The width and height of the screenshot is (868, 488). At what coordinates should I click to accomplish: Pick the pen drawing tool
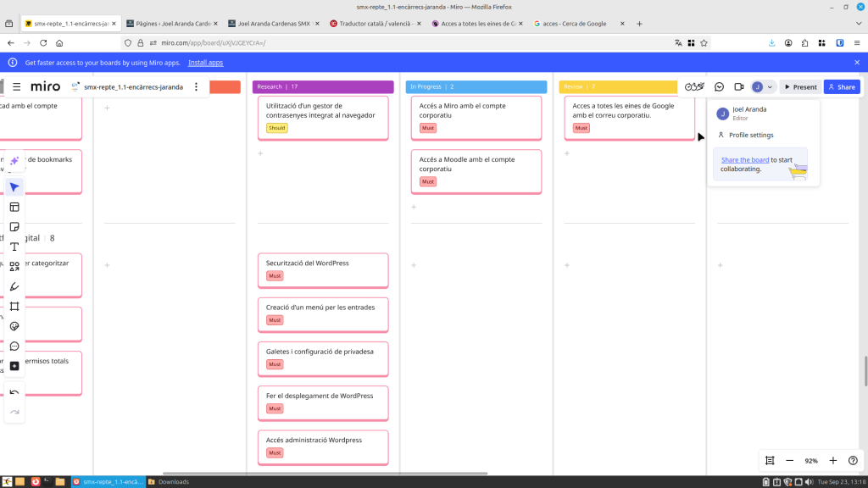point(14,286)
